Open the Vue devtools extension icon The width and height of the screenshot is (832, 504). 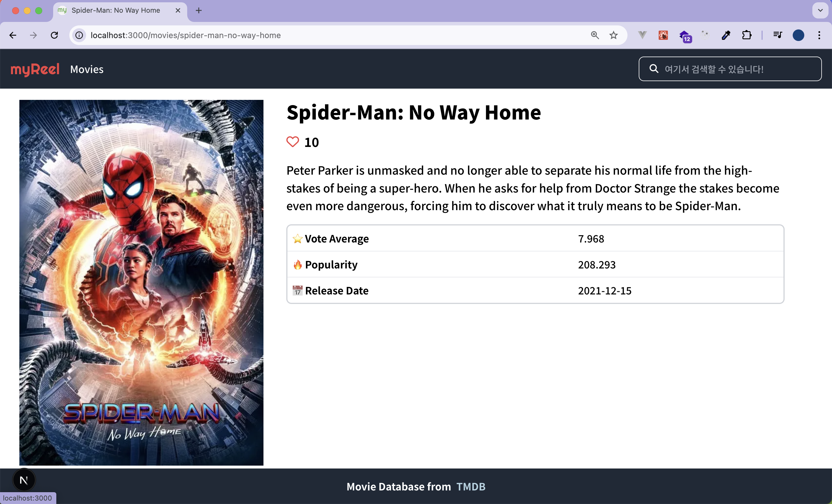tap(642, 35)
